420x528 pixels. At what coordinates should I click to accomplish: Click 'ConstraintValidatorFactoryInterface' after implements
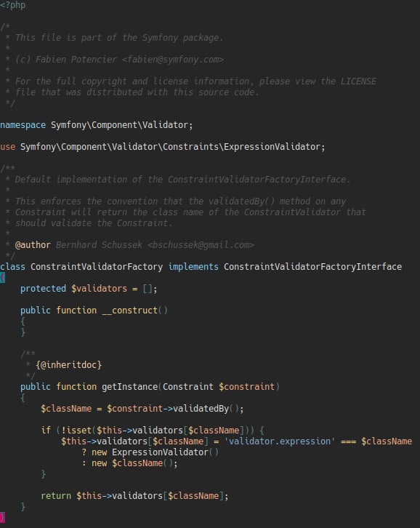tap(312, 267)
